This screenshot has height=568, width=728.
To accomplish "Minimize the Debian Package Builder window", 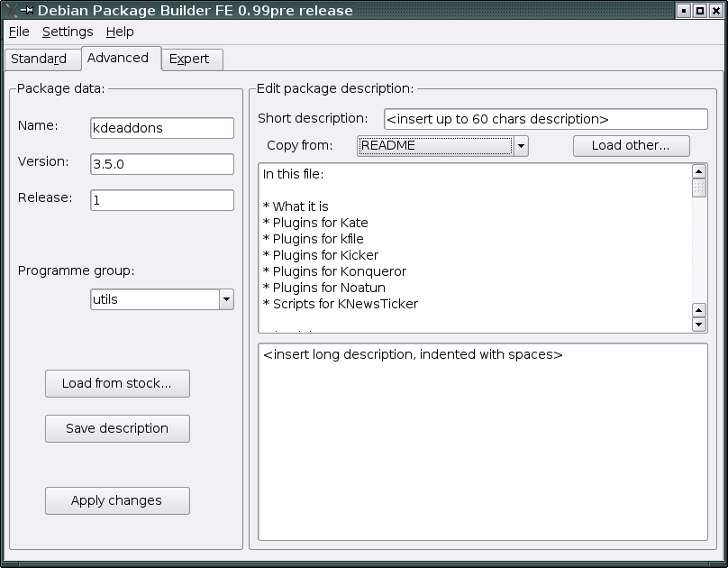I will (684, 10).
